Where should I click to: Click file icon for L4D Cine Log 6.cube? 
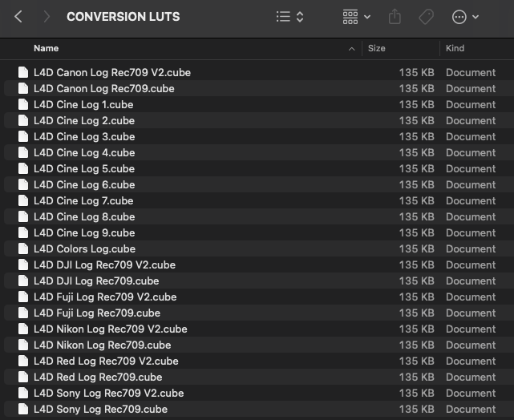[23, 184]
